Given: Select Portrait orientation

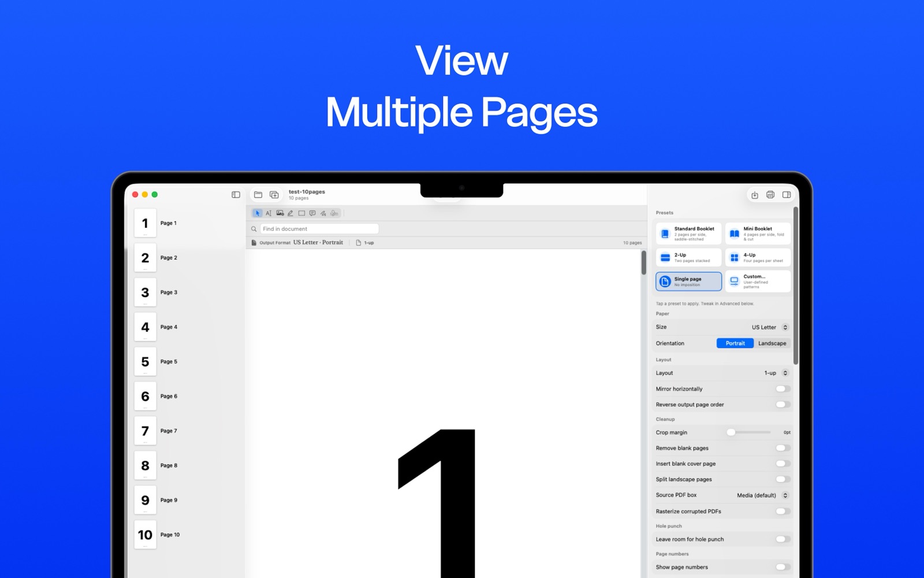Looking at the screenshot, I should tap(735, 343).
